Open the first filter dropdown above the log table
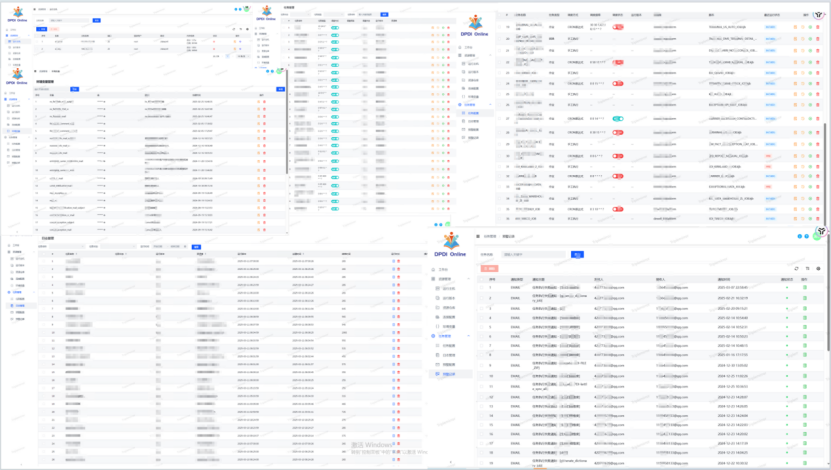The width and height of the screenshot is (831, 470). pyautogui.click(x=67, y=246)
